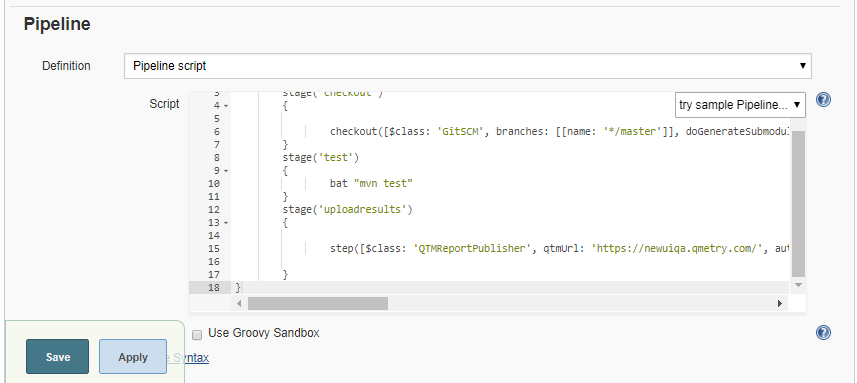
Task: Collapse the code fold at line 4
Action: (x=226, y=106)
